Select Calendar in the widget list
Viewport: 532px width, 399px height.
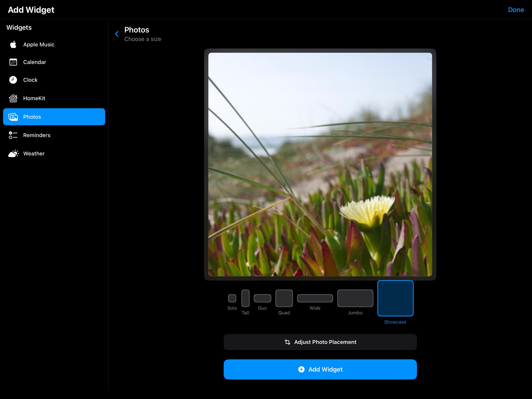click(54, 62)
